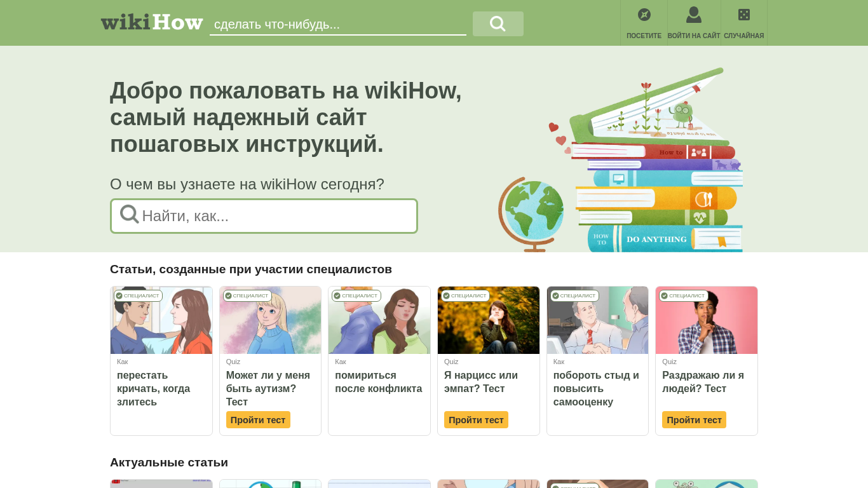Click thumbnail of two women arguing
The height and width of the screenshot is (488, 868).
pyautogui.click(x=161, y=320)
